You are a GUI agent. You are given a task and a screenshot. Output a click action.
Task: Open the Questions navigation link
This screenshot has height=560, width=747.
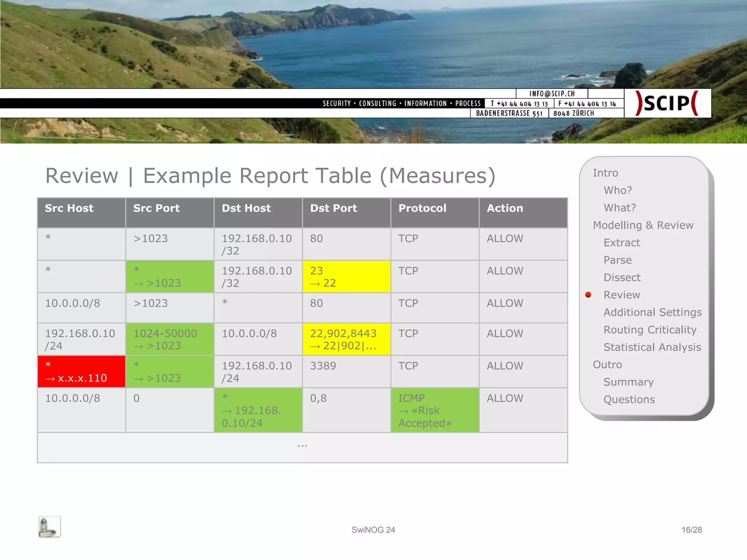629,400
